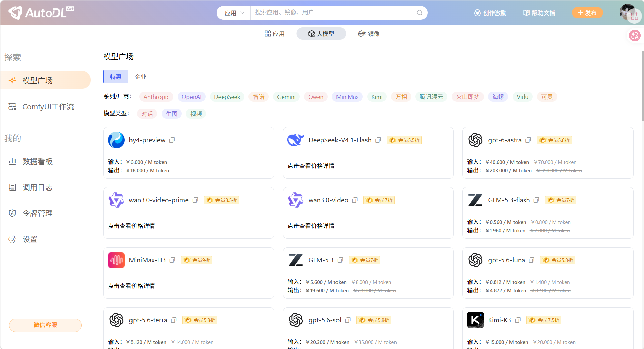Copy the gpt-6-astra model name

tap(528, 140)
